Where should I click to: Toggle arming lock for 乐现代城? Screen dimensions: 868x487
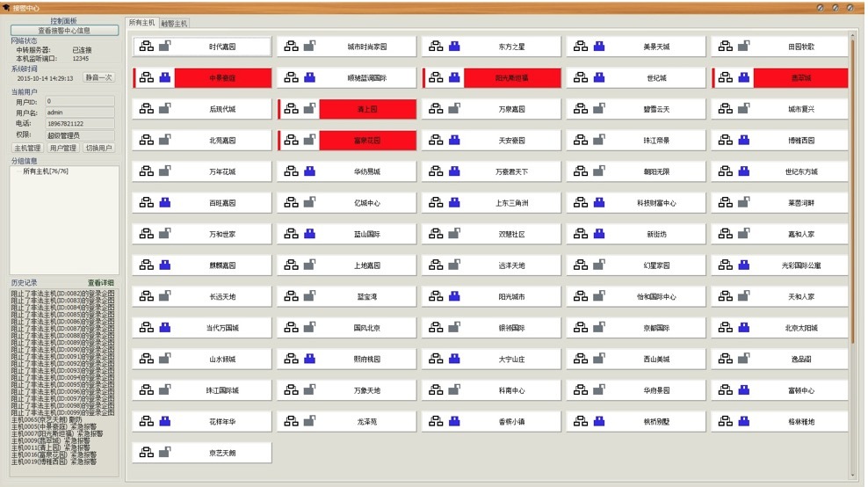164,109
